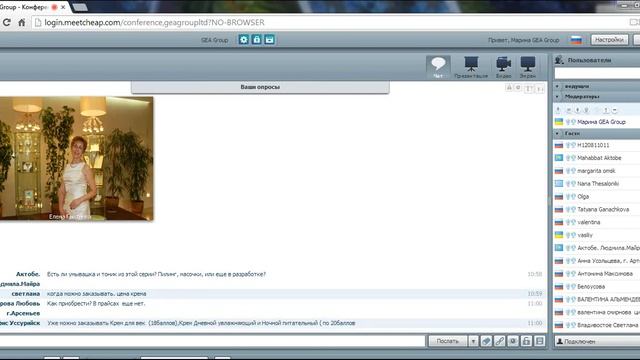Click the save chat icon at bottom
The width and height of the screenshot is (640, 360).
pyautogui.click(x=540, y=341)
